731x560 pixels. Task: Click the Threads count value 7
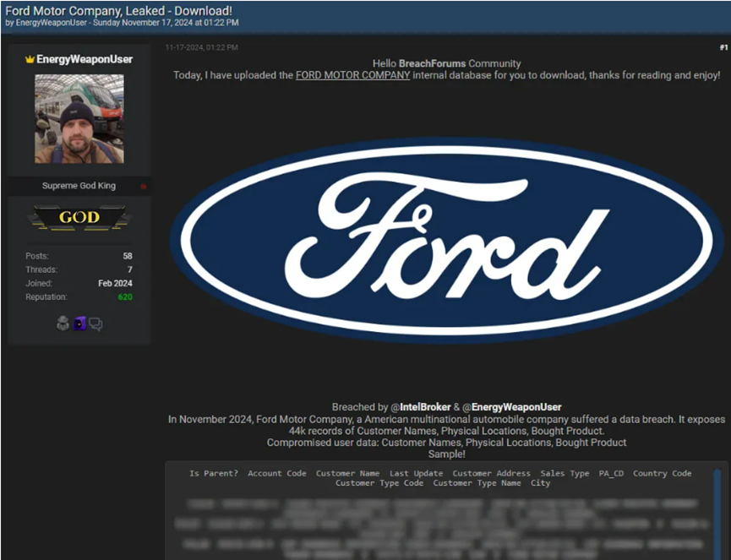[x=130, y=269]
